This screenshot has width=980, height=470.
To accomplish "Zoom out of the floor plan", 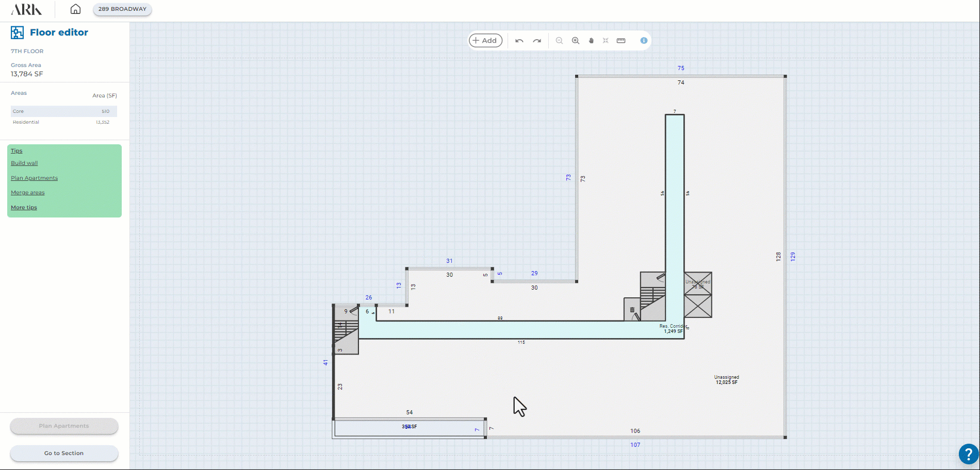I will pyautogui.click(x=559, y=41).
